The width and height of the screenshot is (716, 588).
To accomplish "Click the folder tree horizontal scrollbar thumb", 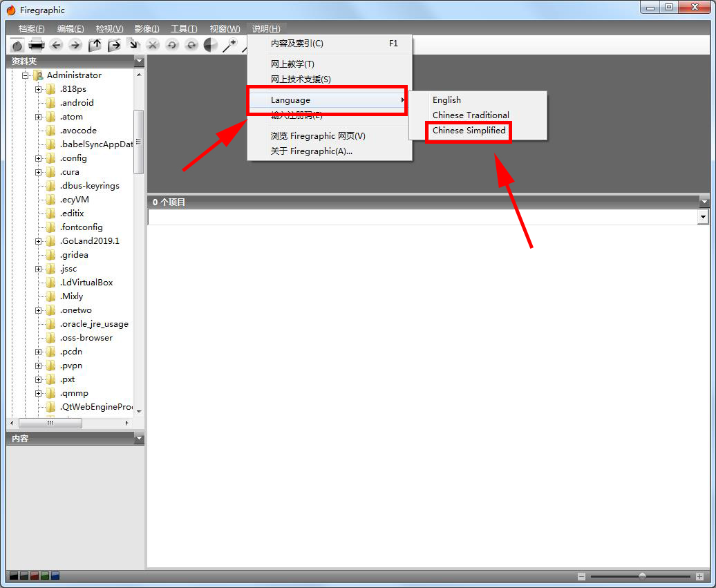I will click(x=50, y=423).
